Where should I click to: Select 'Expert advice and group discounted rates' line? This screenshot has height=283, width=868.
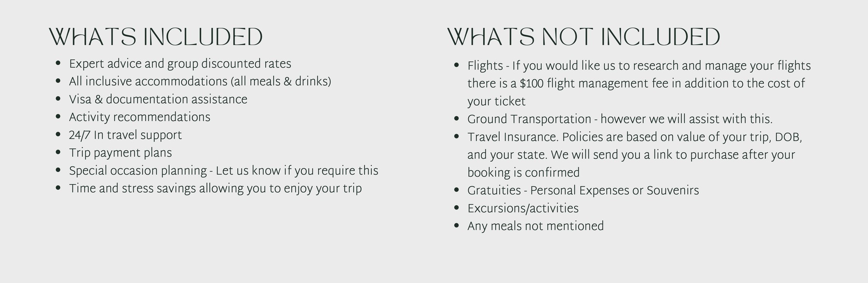pyautogui.click(x=180, y=64)
